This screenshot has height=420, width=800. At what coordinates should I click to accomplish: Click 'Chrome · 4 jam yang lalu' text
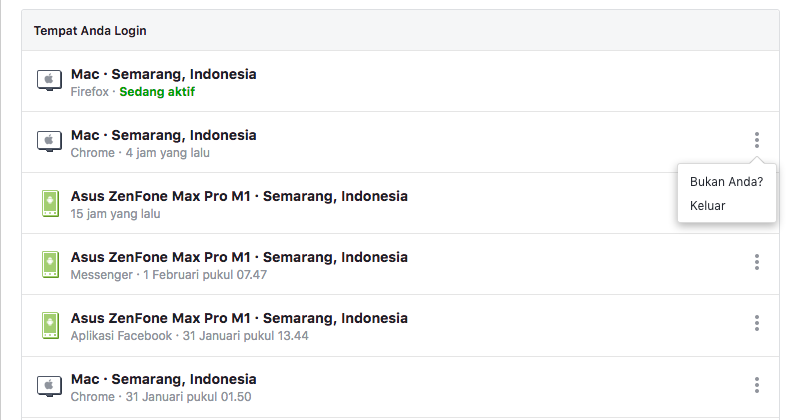click(x=140, y=153)
